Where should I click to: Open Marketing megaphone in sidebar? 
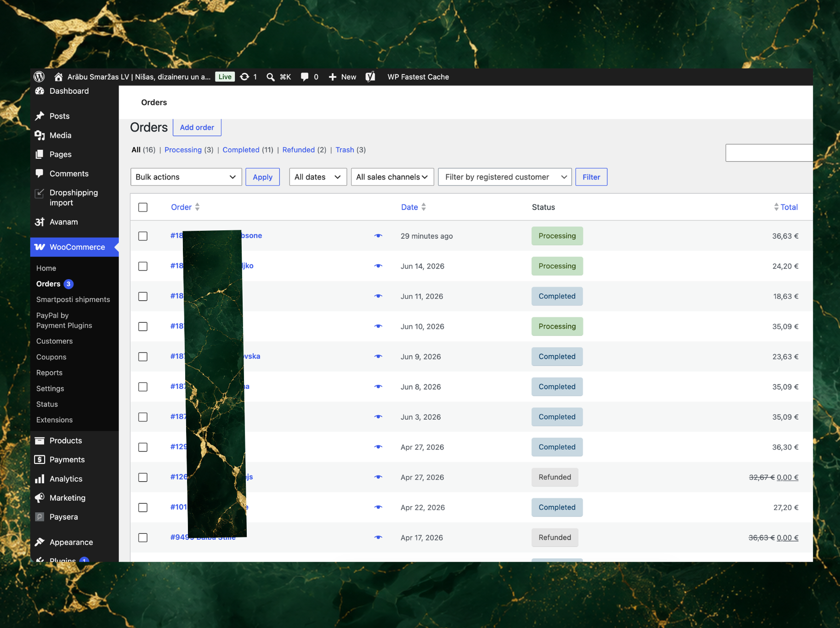tap(67, 498)
